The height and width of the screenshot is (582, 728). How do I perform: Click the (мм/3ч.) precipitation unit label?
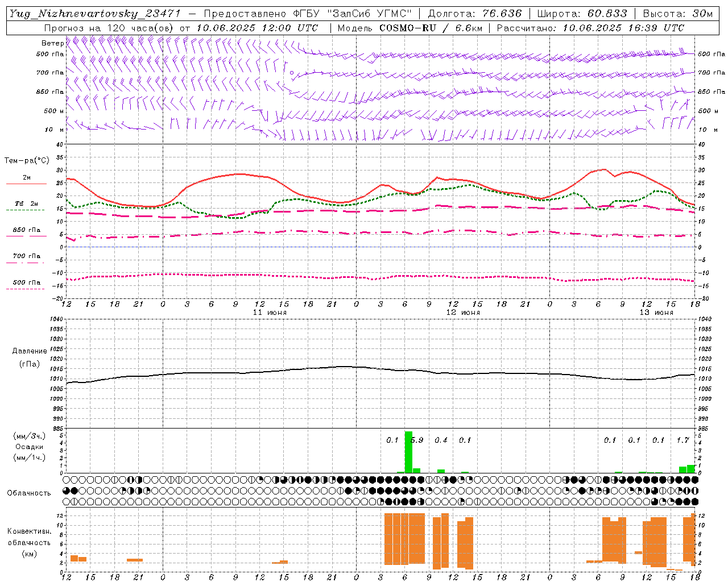tap(30, 436)
